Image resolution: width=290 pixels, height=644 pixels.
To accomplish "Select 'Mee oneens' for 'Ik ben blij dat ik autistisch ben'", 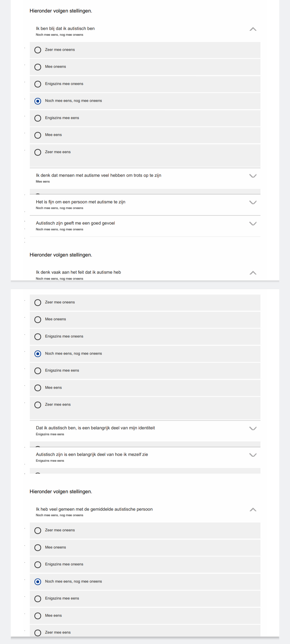I will pyautogui.click(x=145, y=67).
